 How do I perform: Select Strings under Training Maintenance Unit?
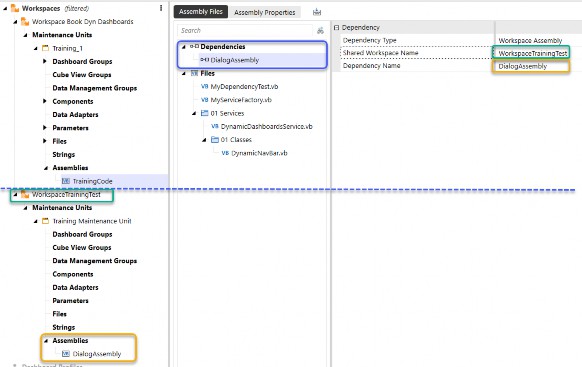(x=63, y=327)
